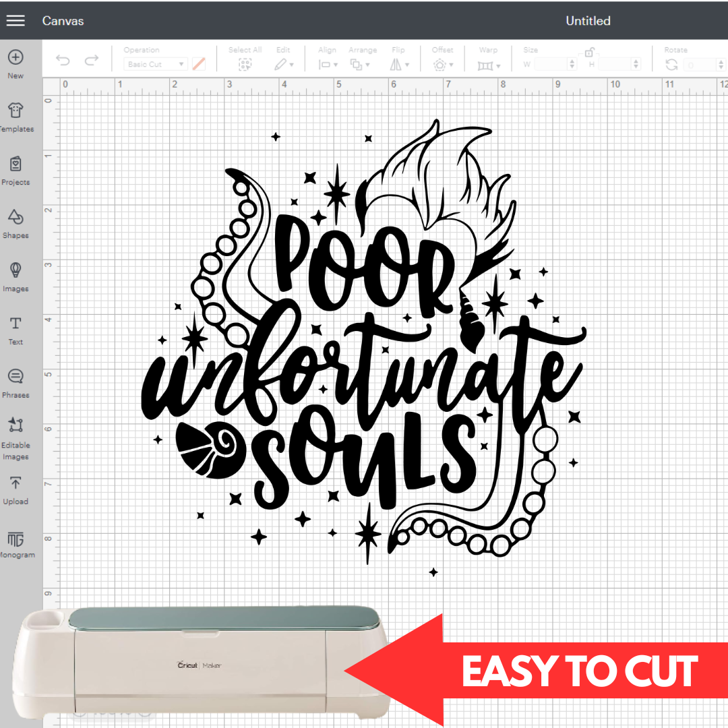Open the Images library
Image resolution: width=728 pixels, height=728 pixels.
coord(16,277)
